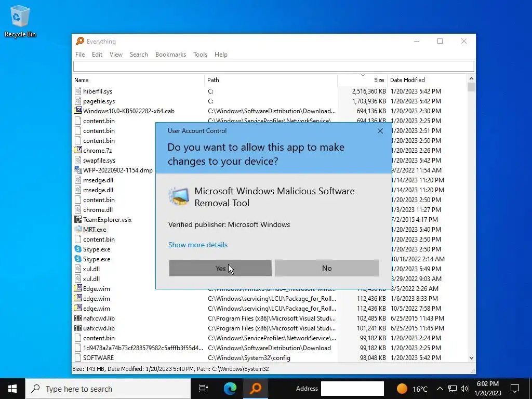Launch Microsoft Edge from the taskbar
Image resolution: width=532 pixels, height=399 pixels.
tap(230, 389)
